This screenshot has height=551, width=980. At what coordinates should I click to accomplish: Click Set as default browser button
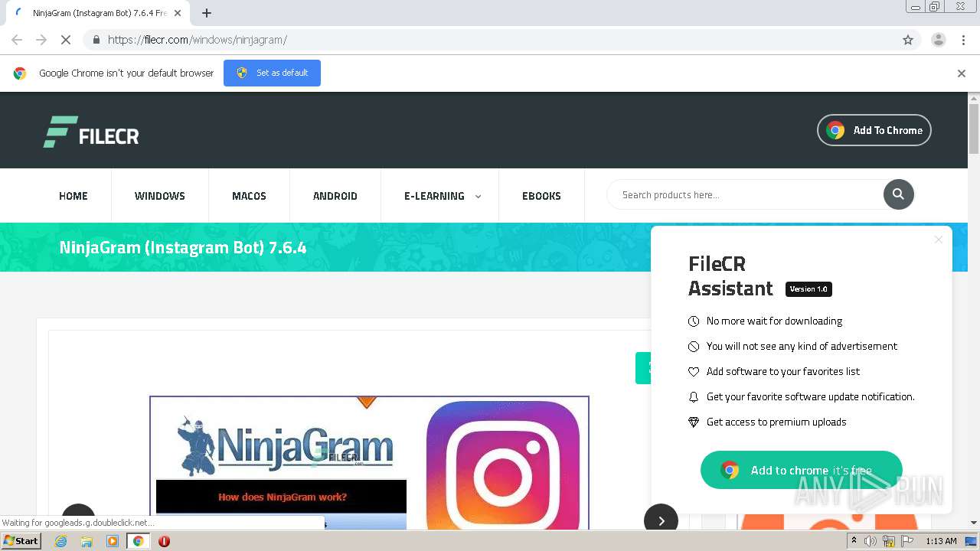(272, 73)
